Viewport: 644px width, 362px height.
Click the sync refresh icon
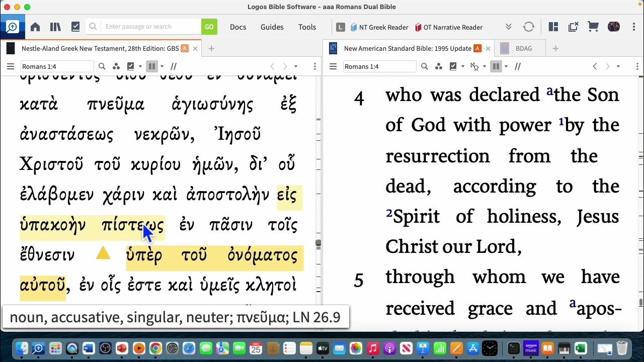[x=529, y=27]
